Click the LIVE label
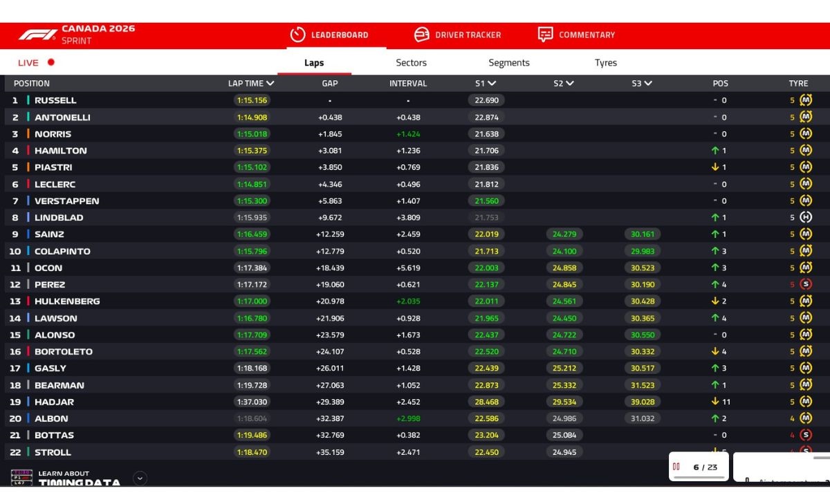 point(28,63)
